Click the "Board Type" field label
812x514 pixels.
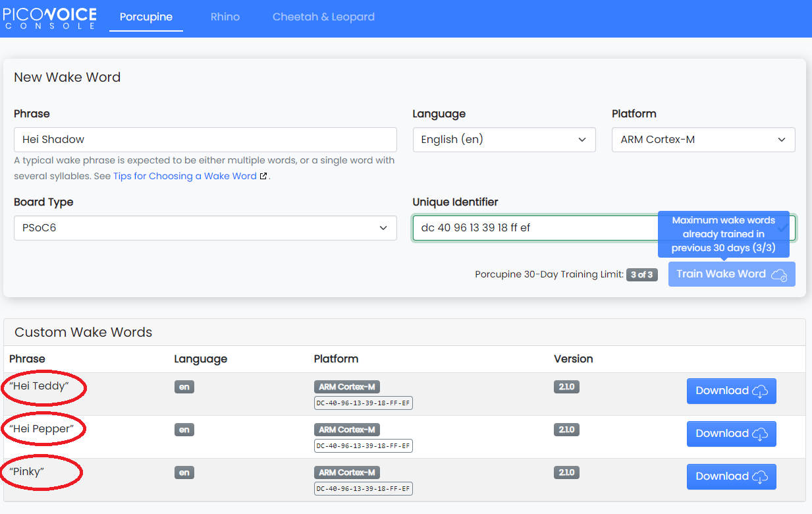coord(43,202)
